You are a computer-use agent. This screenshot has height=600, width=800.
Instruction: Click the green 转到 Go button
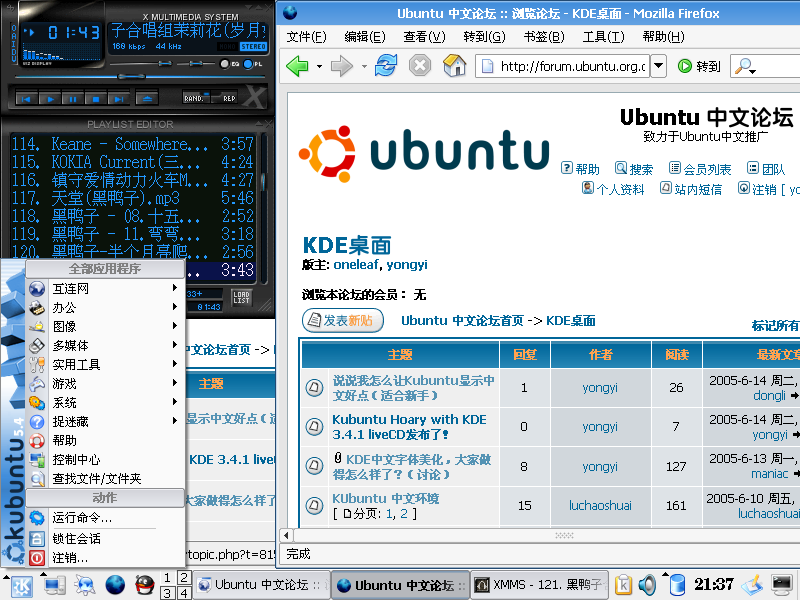click(x=698, y=66)
